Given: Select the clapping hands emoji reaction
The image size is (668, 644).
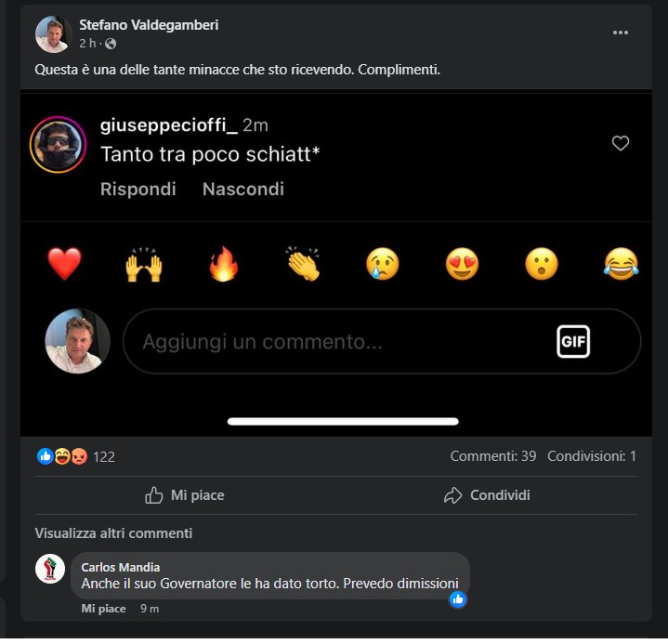Looking at the screenshot, I should pyautogui.click(x=303, y=266).
